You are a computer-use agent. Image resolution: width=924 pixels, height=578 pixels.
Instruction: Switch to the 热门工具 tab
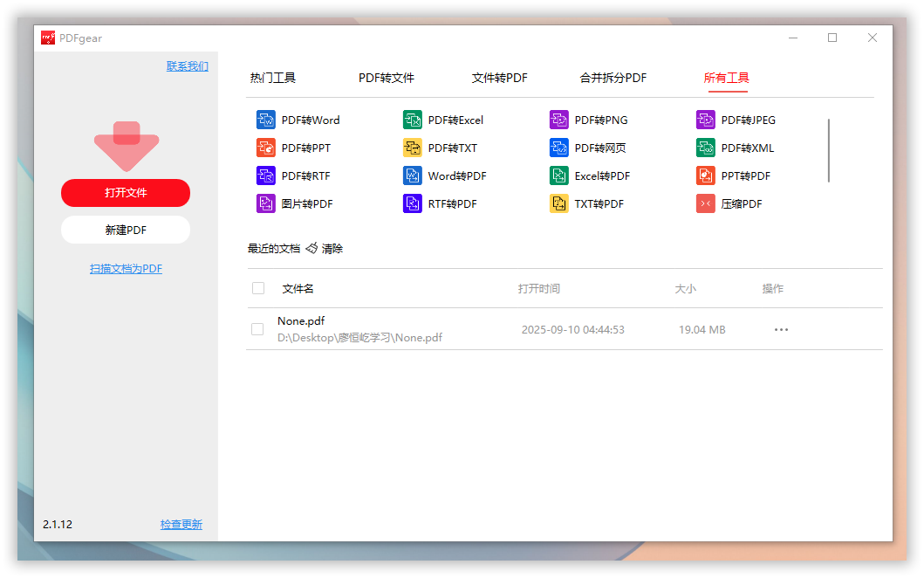(x=273, y=78)
